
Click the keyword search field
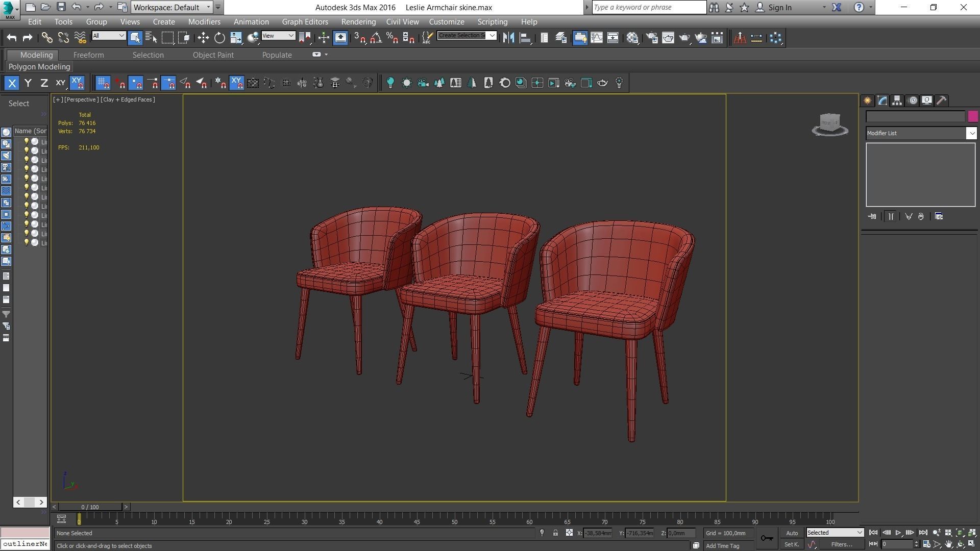pyautogui.click(x=649, y=7)
